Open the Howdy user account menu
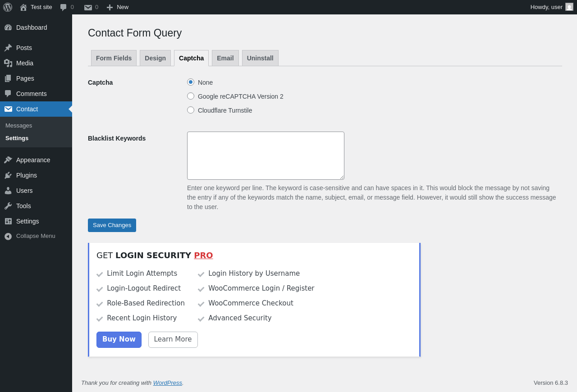The height and width of the screenshot is (392, 577). (x=551, y=7)
